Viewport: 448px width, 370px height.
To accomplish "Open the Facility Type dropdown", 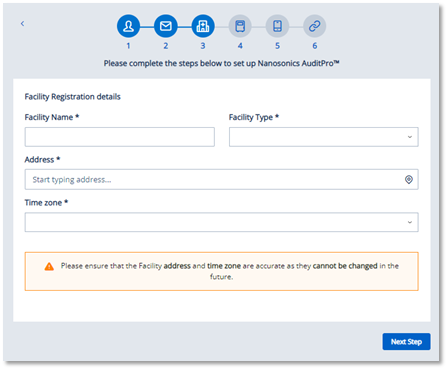I will (x=324, y=137).
